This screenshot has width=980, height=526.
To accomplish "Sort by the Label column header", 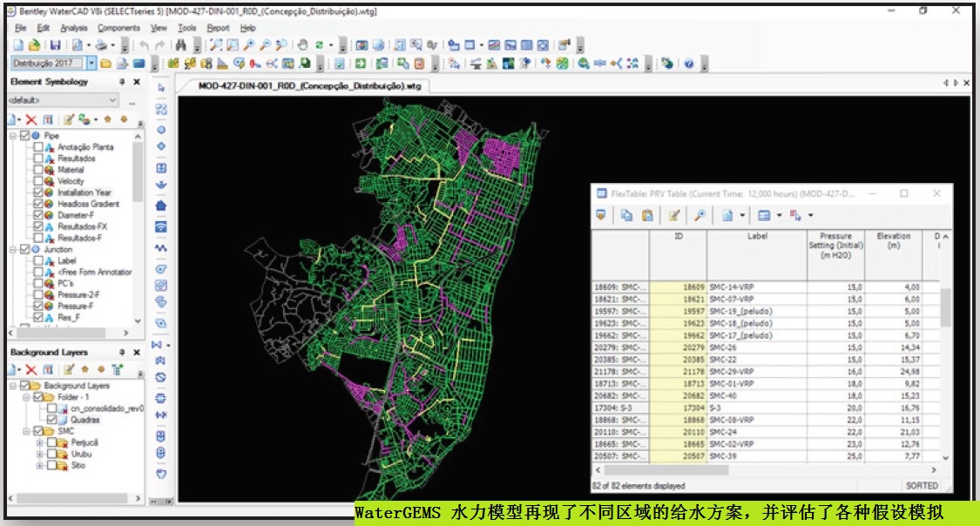I will tap(757, 255).
